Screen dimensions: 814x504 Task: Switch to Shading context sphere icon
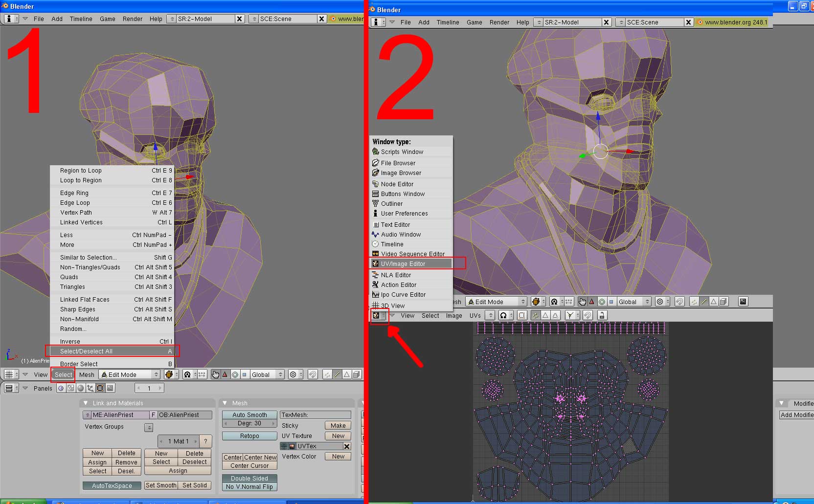80,388
